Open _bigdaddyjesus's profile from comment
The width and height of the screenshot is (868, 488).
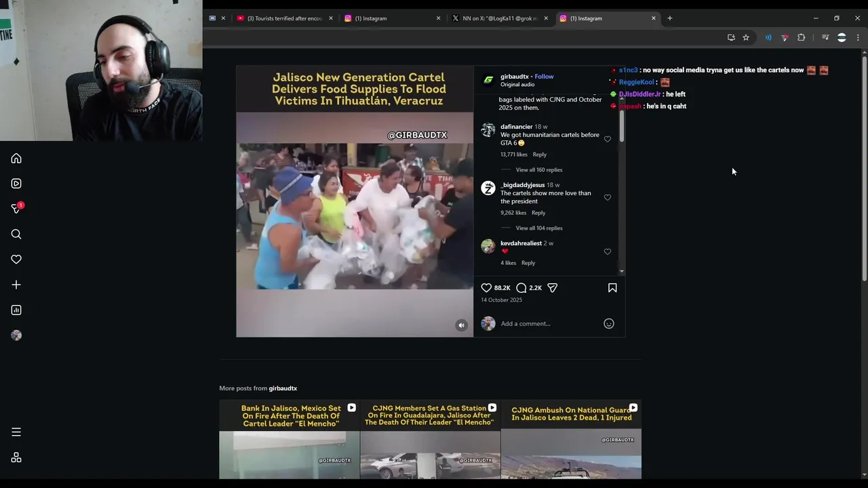(522, 185)
